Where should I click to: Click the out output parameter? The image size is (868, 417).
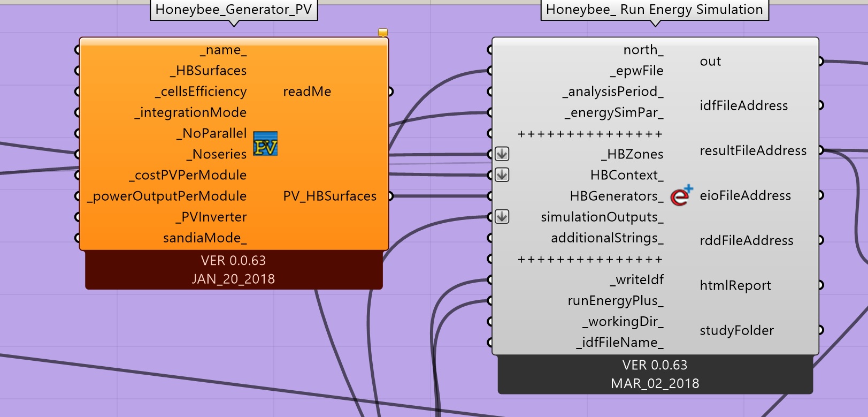pos(710,61)
